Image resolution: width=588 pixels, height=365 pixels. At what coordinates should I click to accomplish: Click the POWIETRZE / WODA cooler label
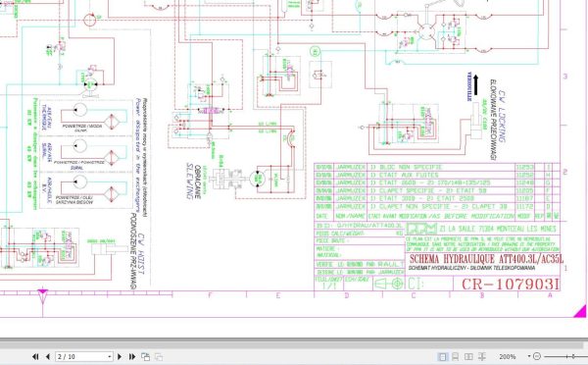(81, 127)
